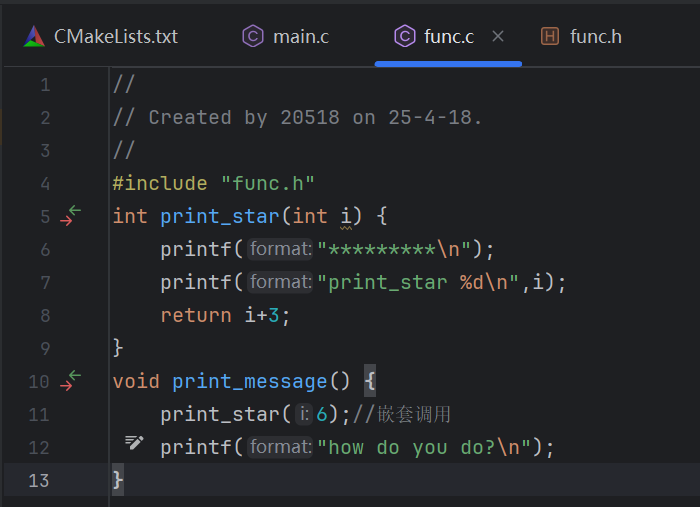
Task: Click the return keyword on line 8
Action: pyautogui.click(x=196, y=316)
